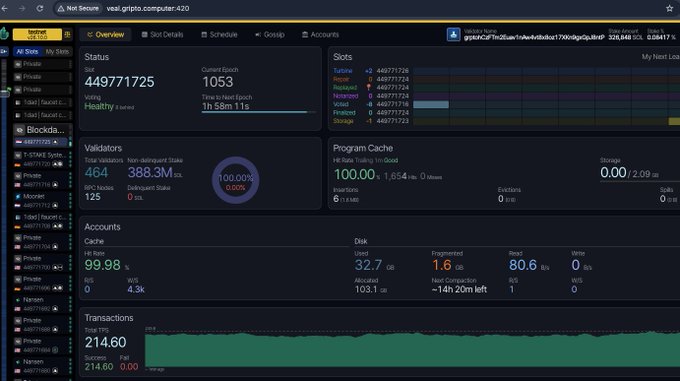
Task: Click the Turbine slot row label
Action: 343,71
